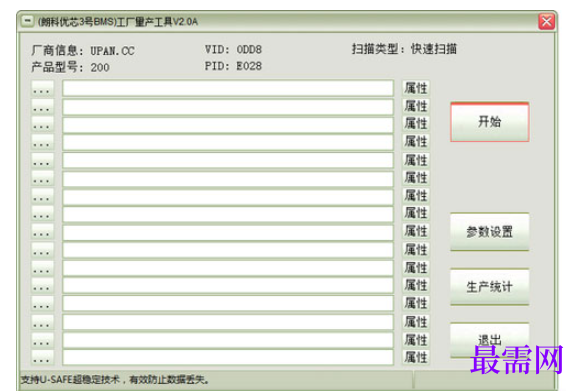
Task: Click the last row's "..." browse button
Action: (x=42, y=357)
